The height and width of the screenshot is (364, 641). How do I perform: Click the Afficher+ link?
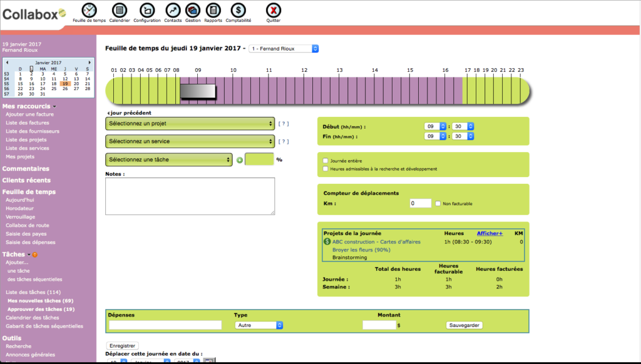point(490,233)
